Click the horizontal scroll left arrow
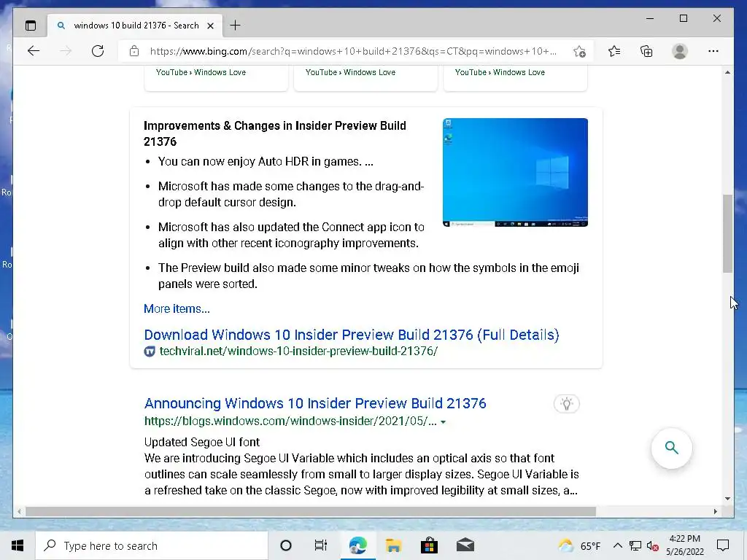 coord(19,511)
